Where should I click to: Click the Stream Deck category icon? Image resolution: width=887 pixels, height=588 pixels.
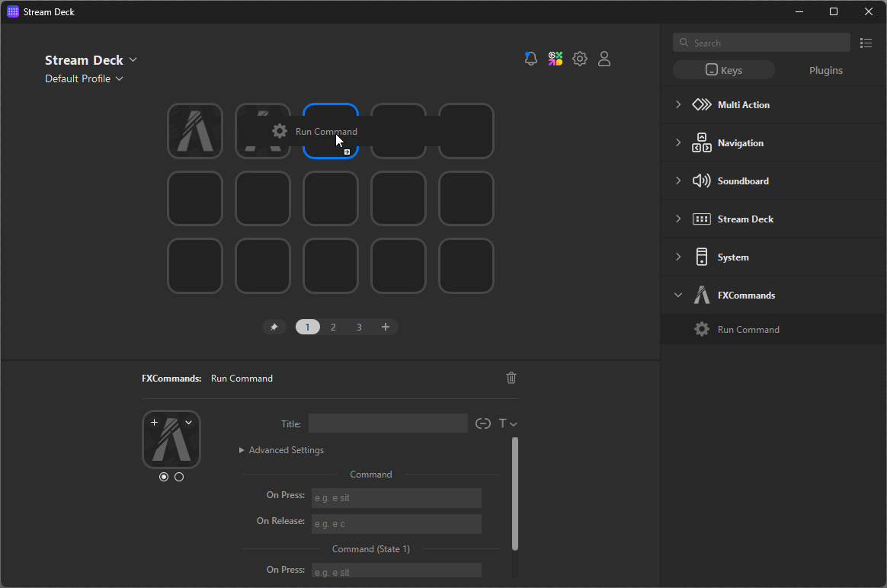(702, 219)
